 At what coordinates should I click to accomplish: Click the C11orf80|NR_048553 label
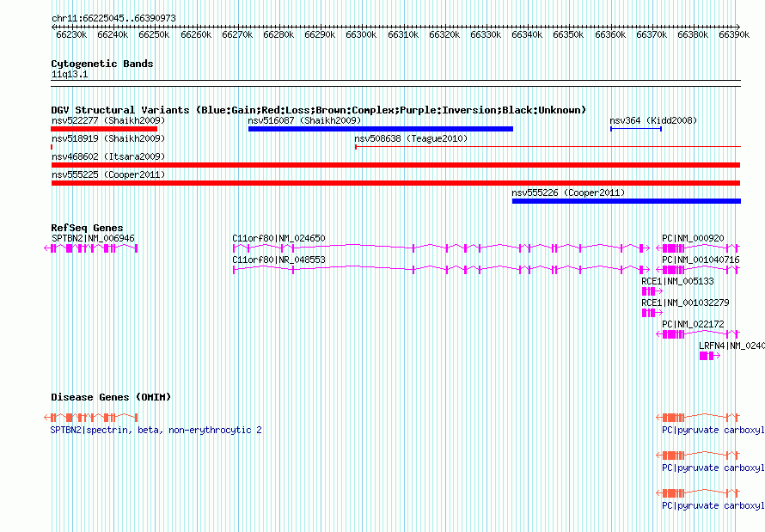278,260
